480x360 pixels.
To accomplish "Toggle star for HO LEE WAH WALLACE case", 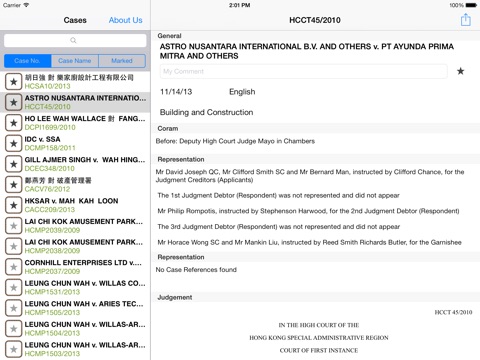I will coord(13,123).
